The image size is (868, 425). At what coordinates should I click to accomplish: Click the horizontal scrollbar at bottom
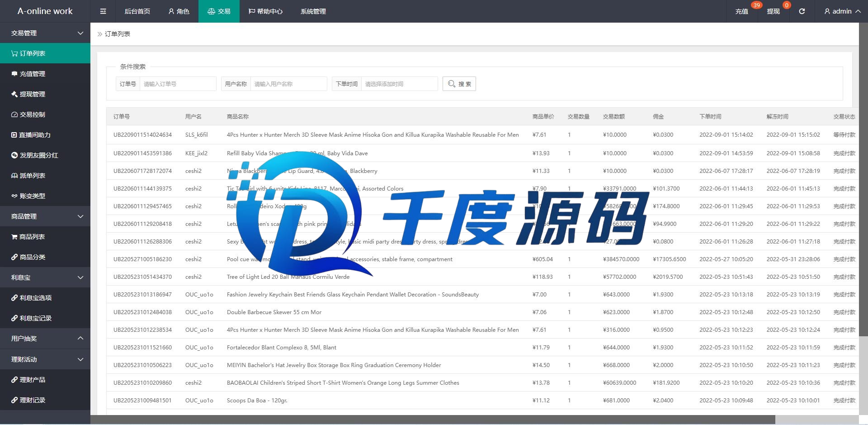[433, 420]
